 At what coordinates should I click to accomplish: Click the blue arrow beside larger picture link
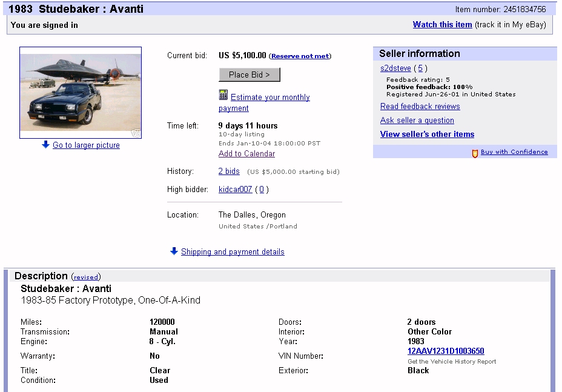pos(45,145)
